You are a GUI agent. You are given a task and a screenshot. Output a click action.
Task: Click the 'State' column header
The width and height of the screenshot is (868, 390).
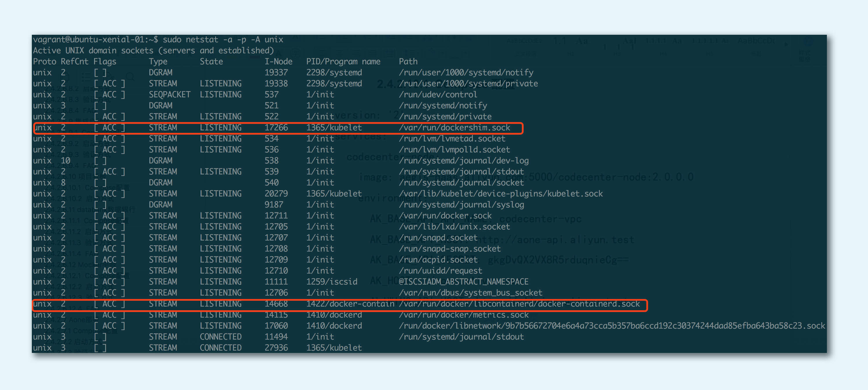coord(211,62)
